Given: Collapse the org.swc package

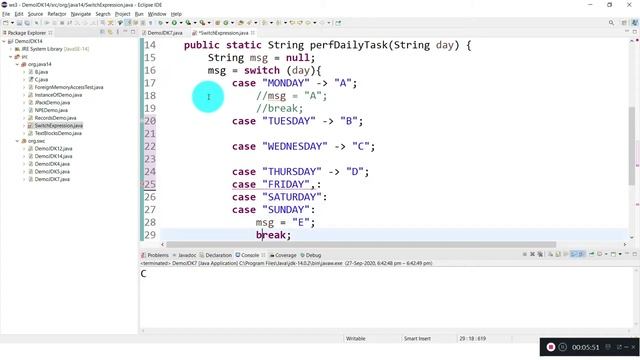Looking at the screenshot, I should coord(18,141).
